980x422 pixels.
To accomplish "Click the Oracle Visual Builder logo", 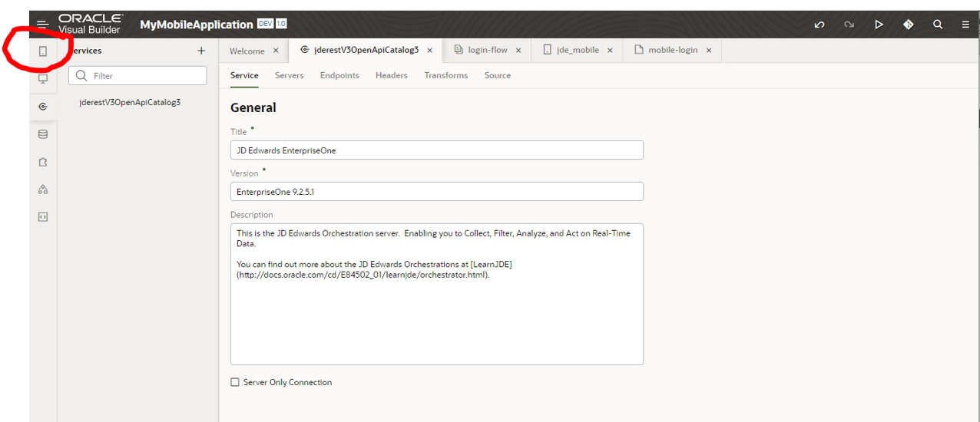I will [x=91, y=24].
